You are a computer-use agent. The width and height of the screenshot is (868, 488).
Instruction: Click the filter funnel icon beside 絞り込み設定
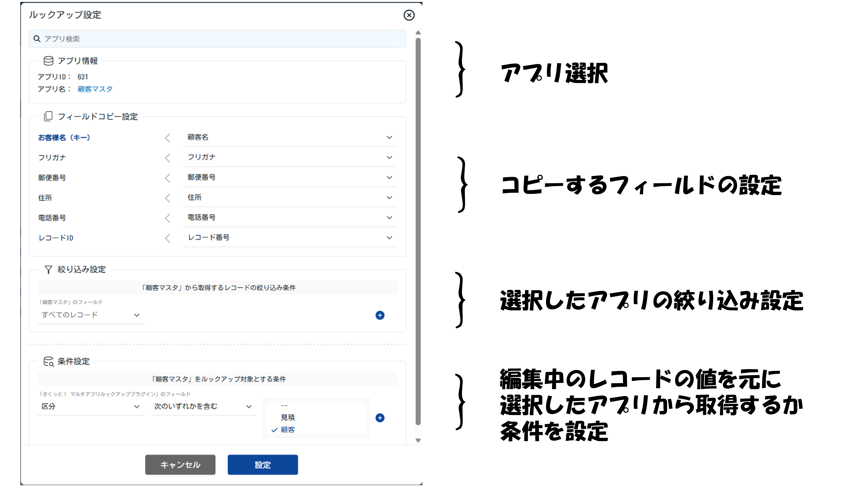pyautogui.click(x=48, y=269)
